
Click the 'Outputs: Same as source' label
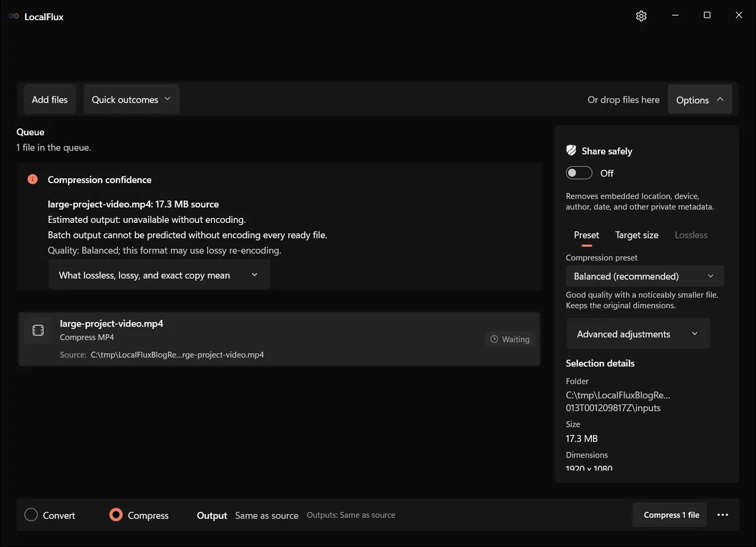tap(351, 515)
